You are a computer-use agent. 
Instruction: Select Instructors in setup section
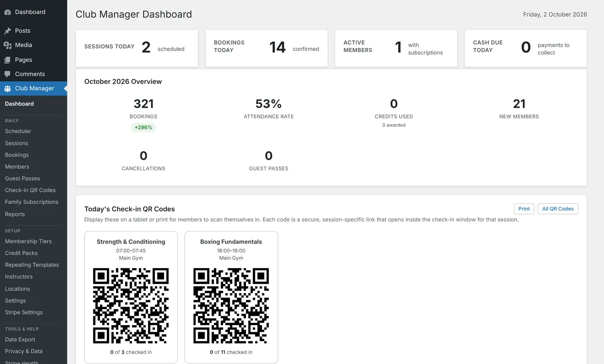coord(19,277)
